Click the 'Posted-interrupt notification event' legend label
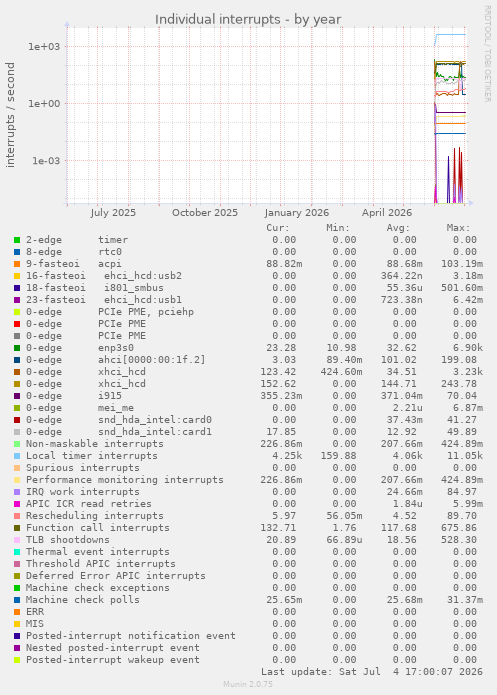The width and height of the screenshot is (497, 695). (131, 636)
